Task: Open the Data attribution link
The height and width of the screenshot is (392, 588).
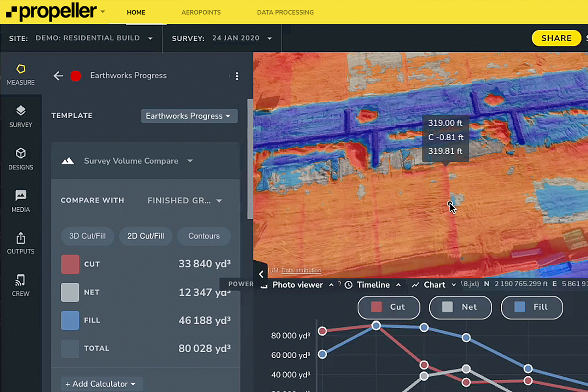Action: 301,270
